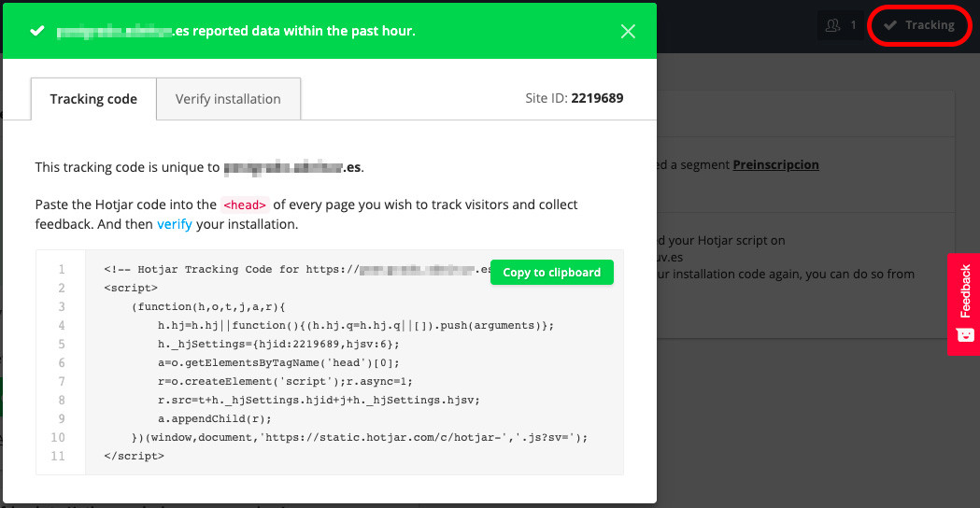980x508 pixels.
Task: Follow the verify link in instructions
Action: coord(175,224)
